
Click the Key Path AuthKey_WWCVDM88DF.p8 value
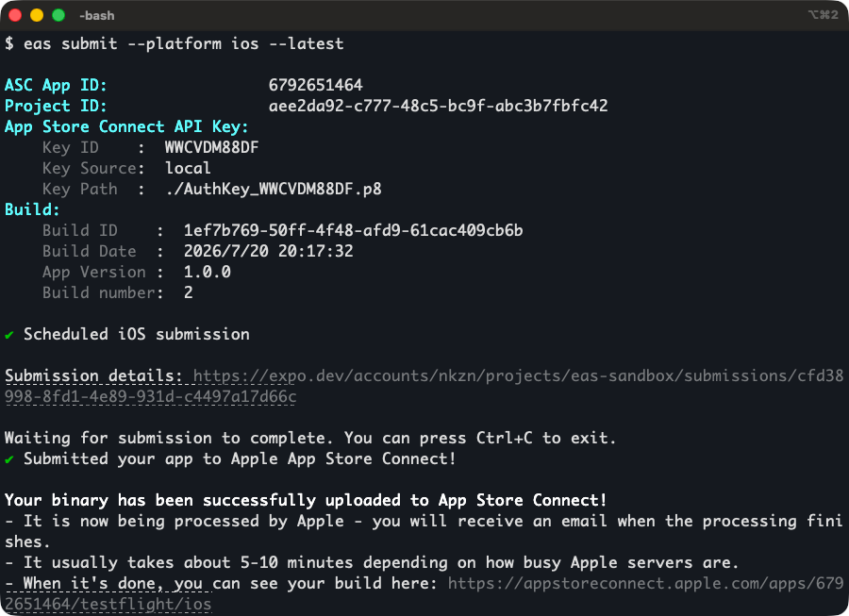(x=274, y=189)
